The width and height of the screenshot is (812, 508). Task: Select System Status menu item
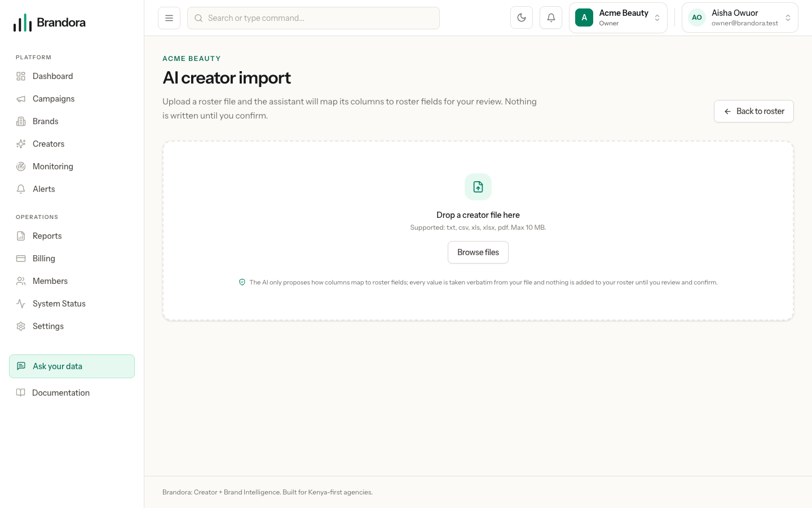click(72, 304)
